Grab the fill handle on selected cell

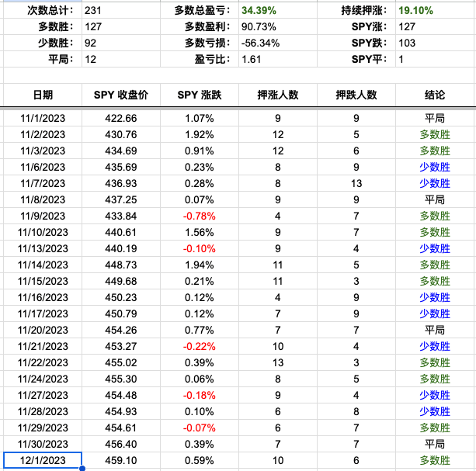82,468
